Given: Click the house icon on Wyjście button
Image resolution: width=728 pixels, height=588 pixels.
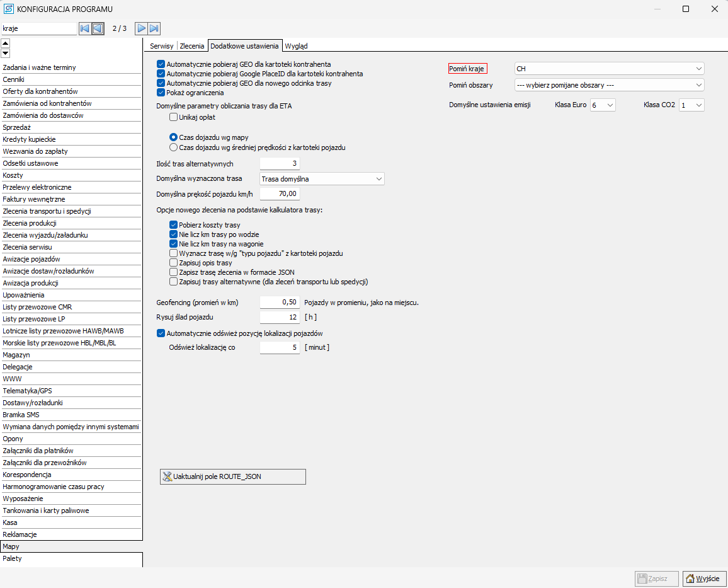Looking at the screenshot, I should [690, 579].
